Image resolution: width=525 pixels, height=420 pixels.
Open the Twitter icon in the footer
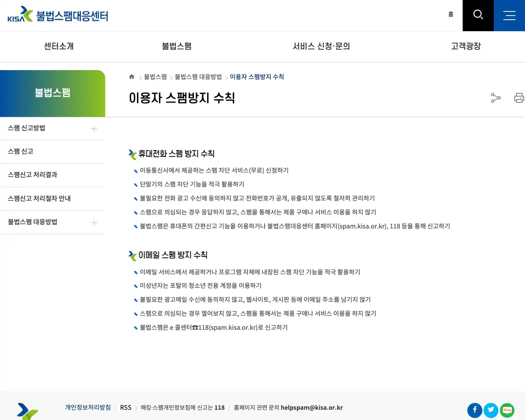[x=491, y=410]
